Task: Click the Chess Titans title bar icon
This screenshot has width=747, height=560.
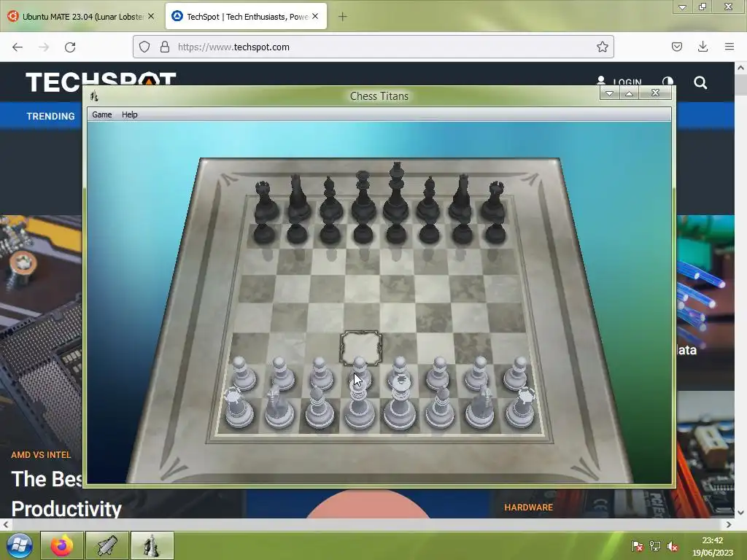Action: tap(94, 96)
